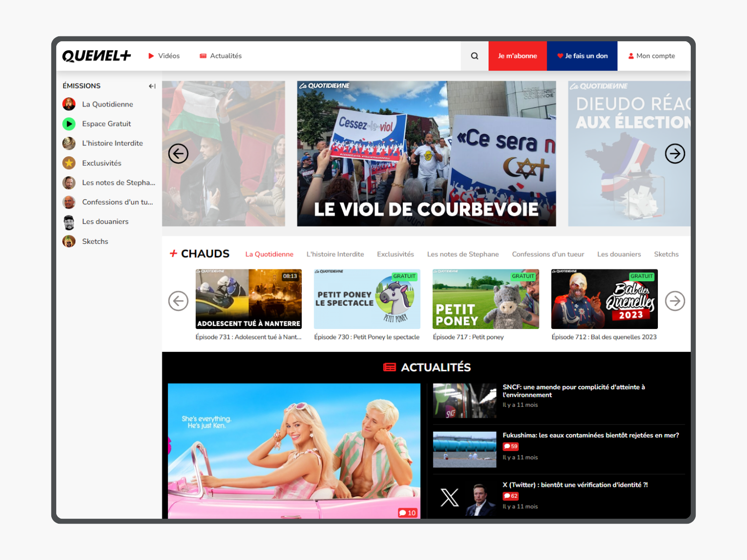Open Espace Gratuit play icon
The width and height of the screenshot is (747, 560).
[69, 123]
